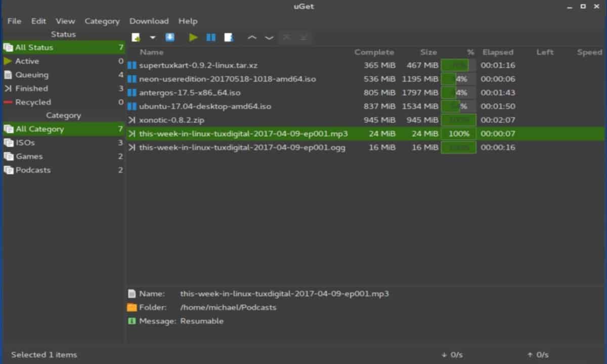Sort list by Name column header

(x=152, y=52)
